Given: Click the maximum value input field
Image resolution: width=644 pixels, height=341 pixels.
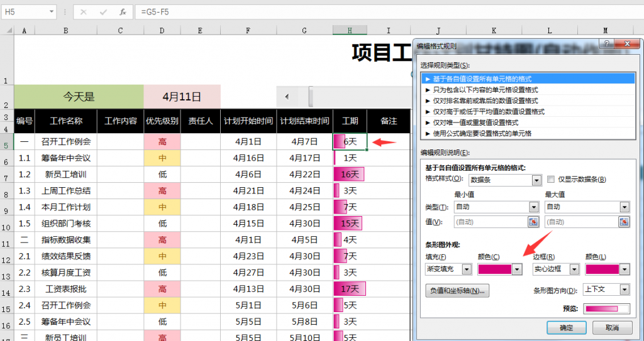Looking at the screenshot, I should pos(582,222).
